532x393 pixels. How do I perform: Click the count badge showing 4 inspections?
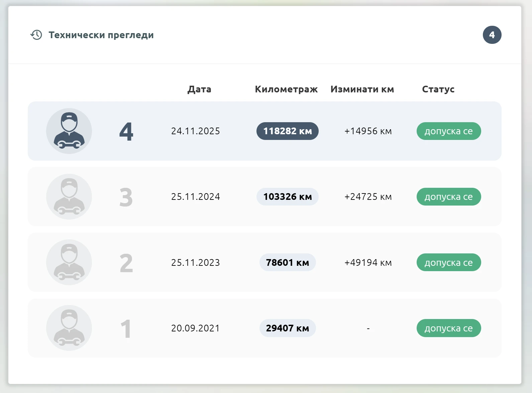click(492, 34)
